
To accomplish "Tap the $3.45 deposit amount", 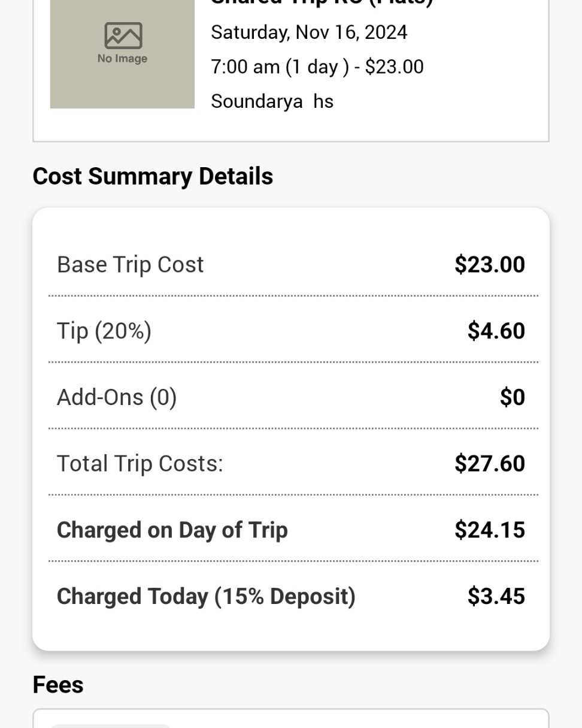I will [x=496, y=597].
